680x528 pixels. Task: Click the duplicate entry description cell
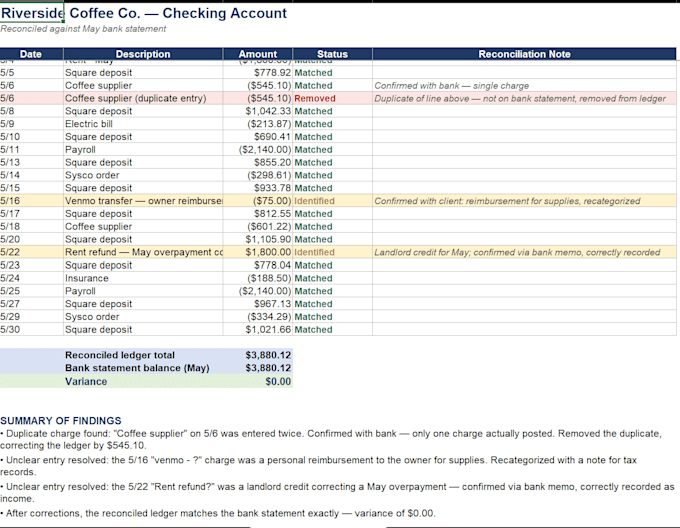click(143, 98)
